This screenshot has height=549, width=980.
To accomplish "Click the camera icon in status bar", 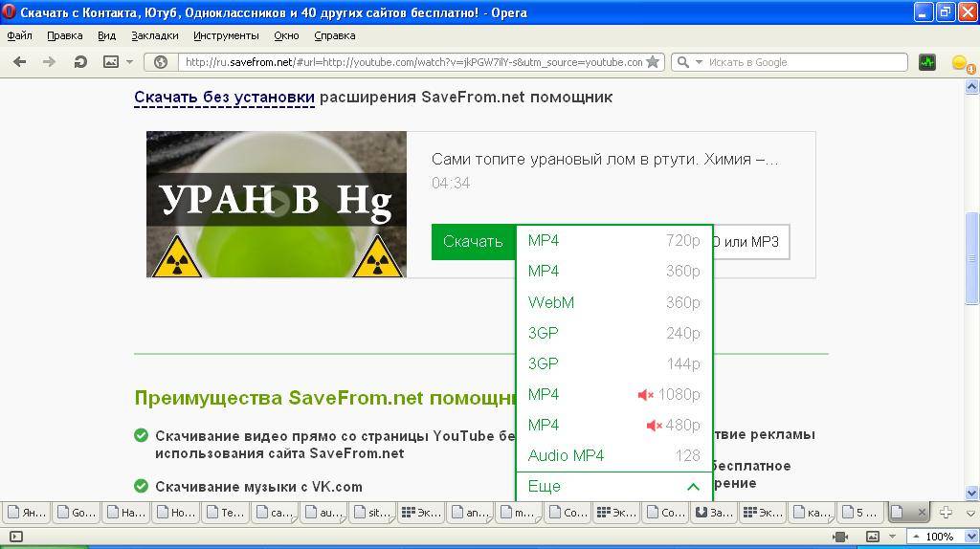I will [x=840, y=537].
